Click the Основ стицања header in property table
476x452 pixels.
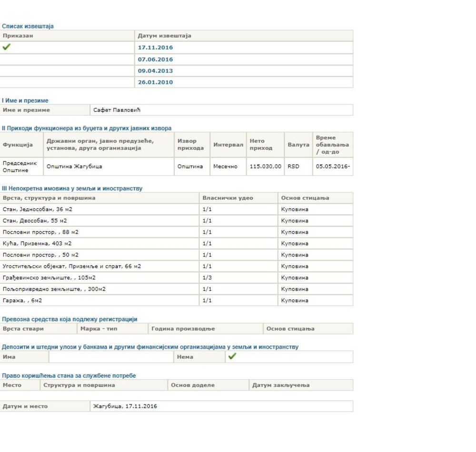tap(305, 198)
